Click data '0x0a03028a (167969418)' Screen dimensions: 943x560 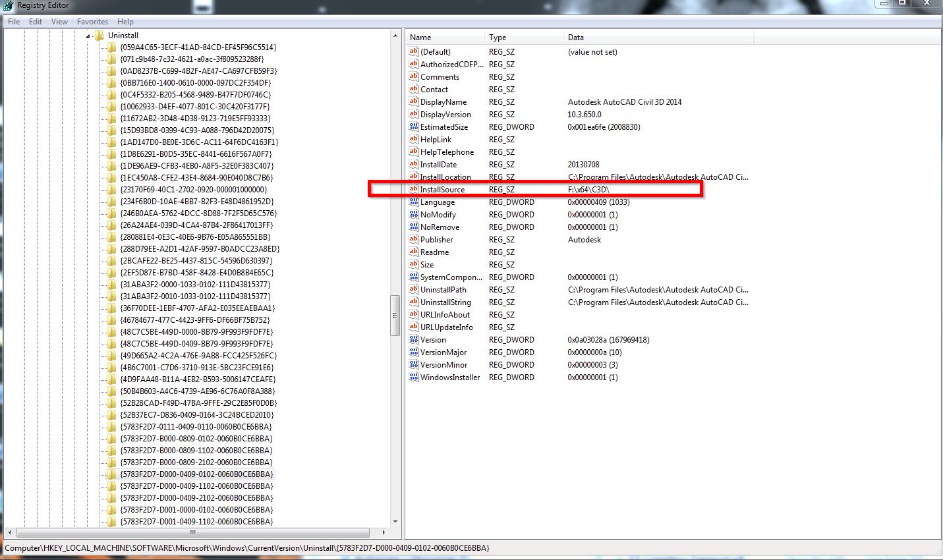pos(608,340)
